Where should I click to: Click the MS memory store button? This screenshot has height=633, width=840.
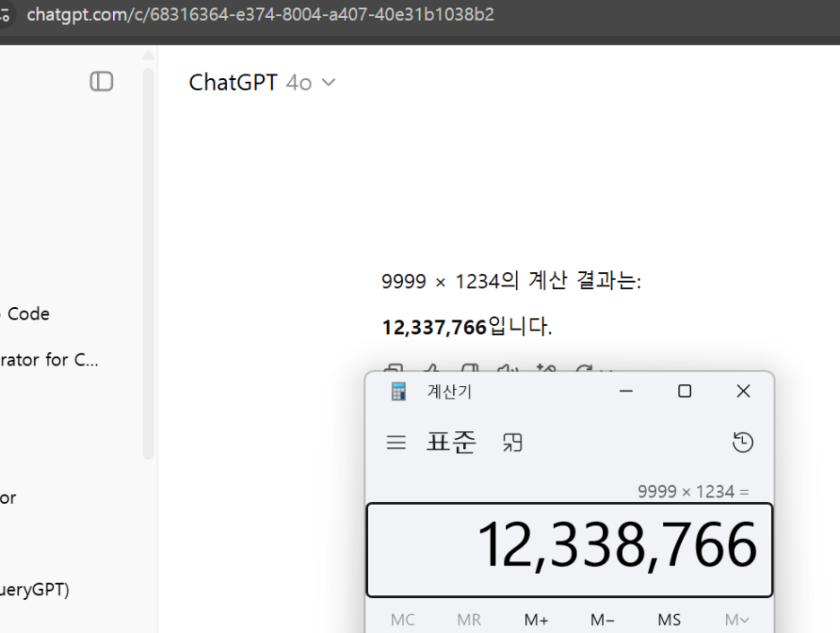point(669,620)
